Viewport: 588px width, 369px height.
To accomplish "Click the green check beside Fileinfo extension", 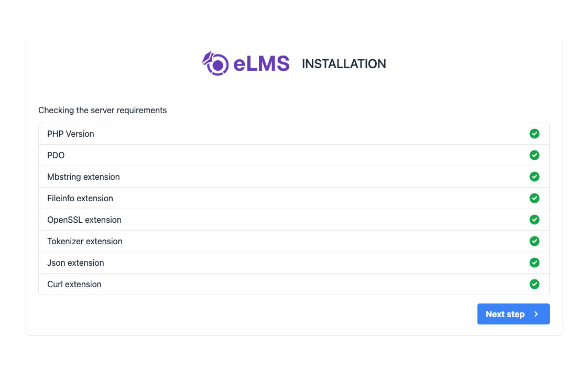I will (535, 198).
